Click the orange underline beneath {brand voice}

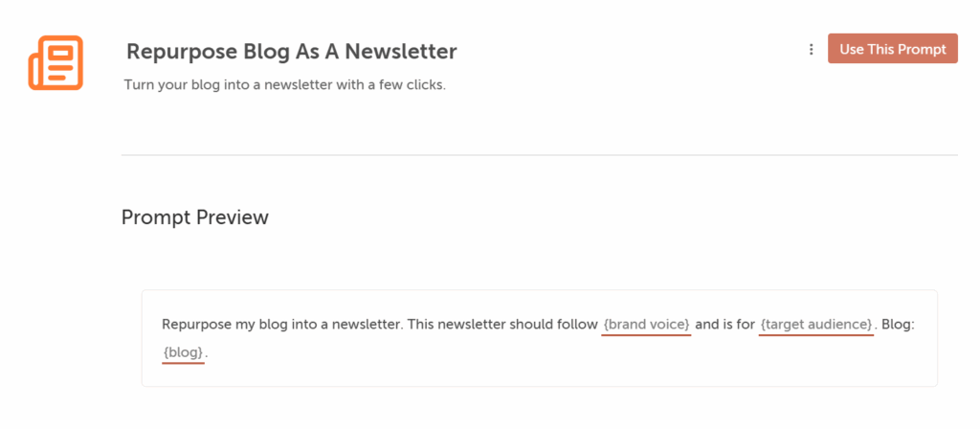coord(646,334)
